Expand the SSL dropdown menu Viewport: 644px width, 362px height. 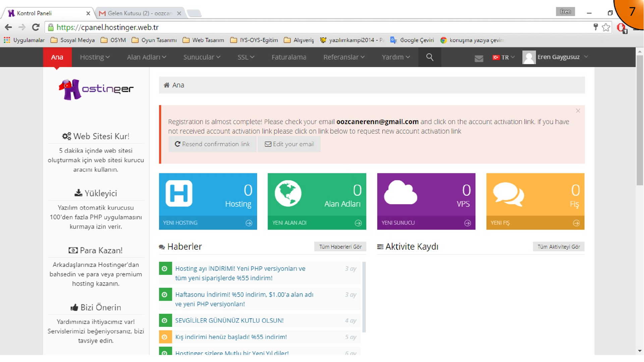(x=246, y=57)
